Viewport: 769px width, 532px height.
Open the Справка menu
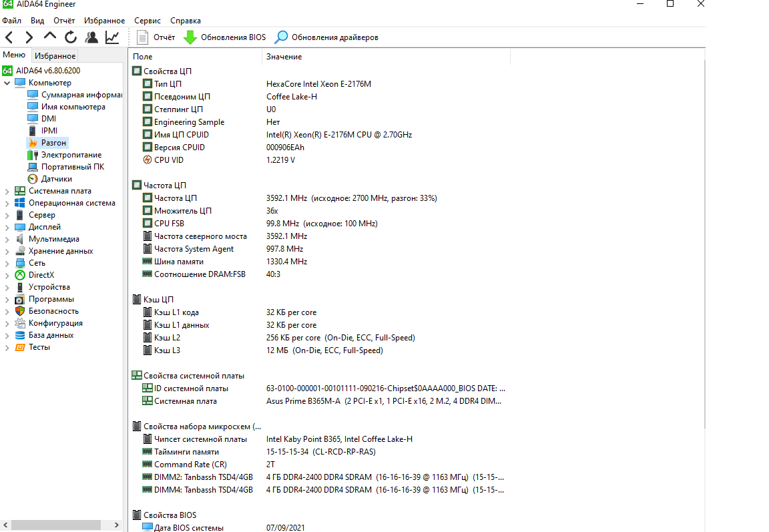[186, 21]
